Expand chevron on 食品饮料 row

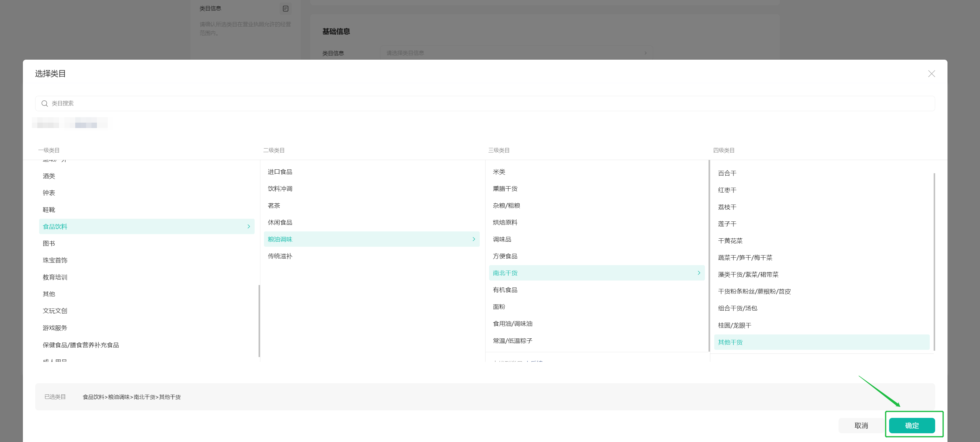coord(248,227)
